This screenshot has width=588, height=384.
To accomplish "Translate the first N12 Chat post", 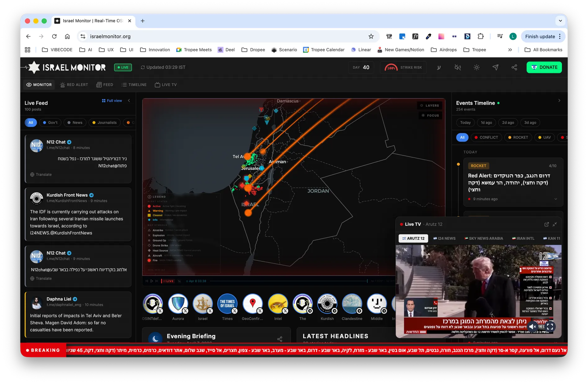I will (x=41, y=175).
